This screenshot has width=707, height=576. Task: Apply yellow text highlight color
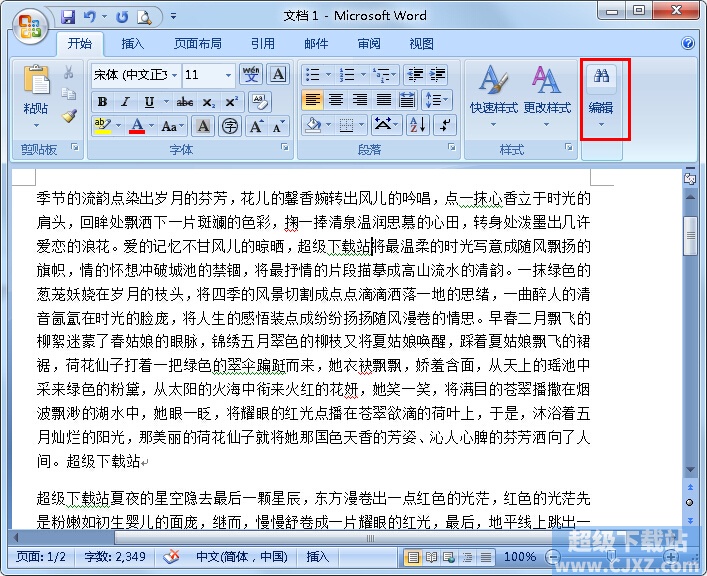tap(103, 126)
